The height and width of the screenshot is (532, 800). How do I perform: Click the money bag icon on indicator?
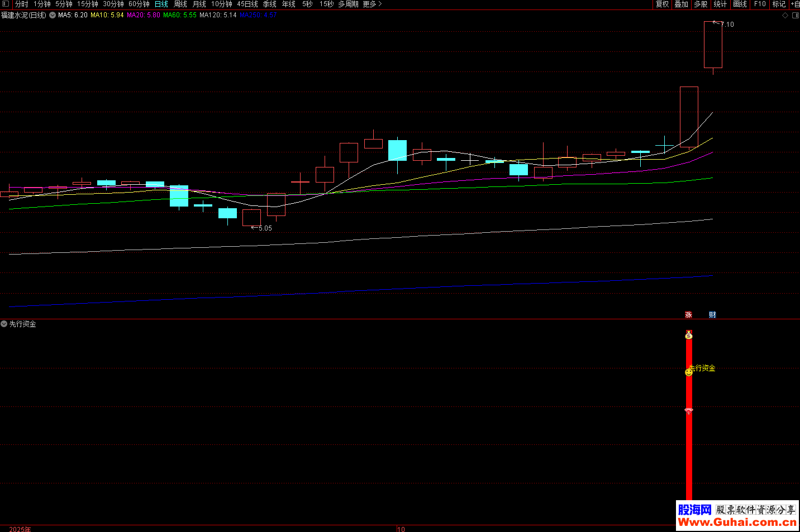[x=689, y=335]
